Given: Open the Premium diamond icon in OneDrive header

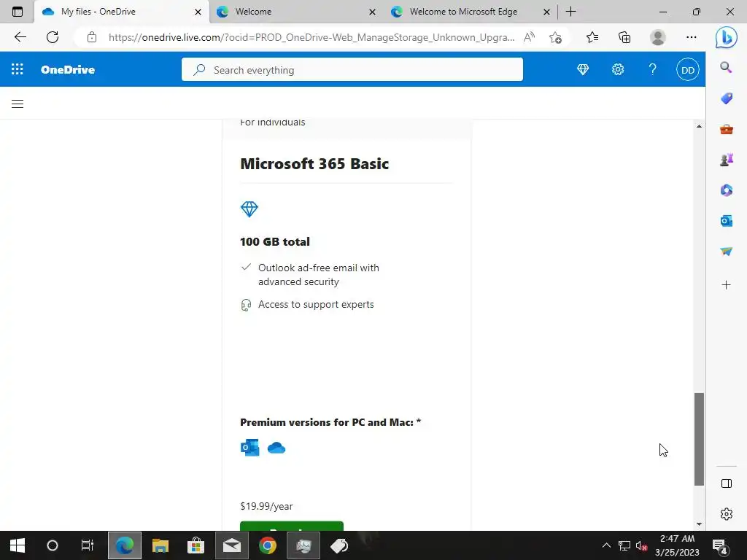Looking at the screenshot, I should pyautogui.click(x=583, y=69).
